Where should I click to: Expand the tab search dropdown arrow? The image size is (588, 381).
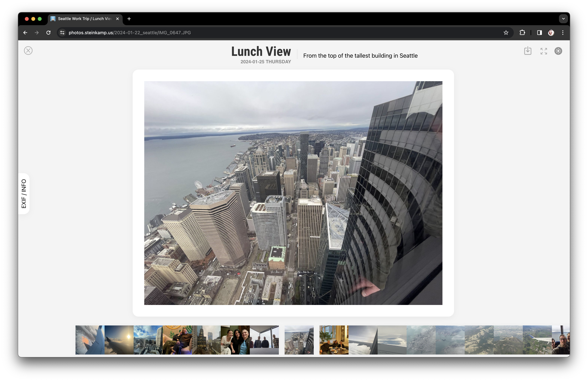(563, 19)
